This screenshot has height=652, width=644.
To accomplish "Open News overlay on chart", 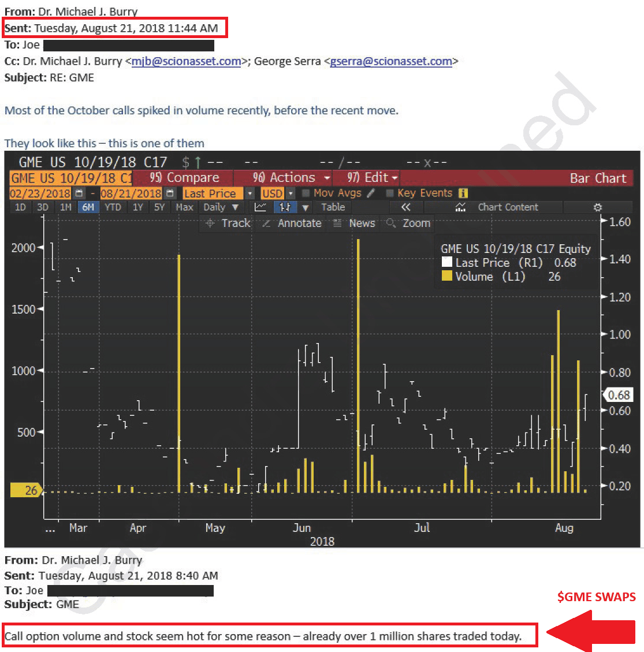I will pyautogui.click(x=354, y=223).
